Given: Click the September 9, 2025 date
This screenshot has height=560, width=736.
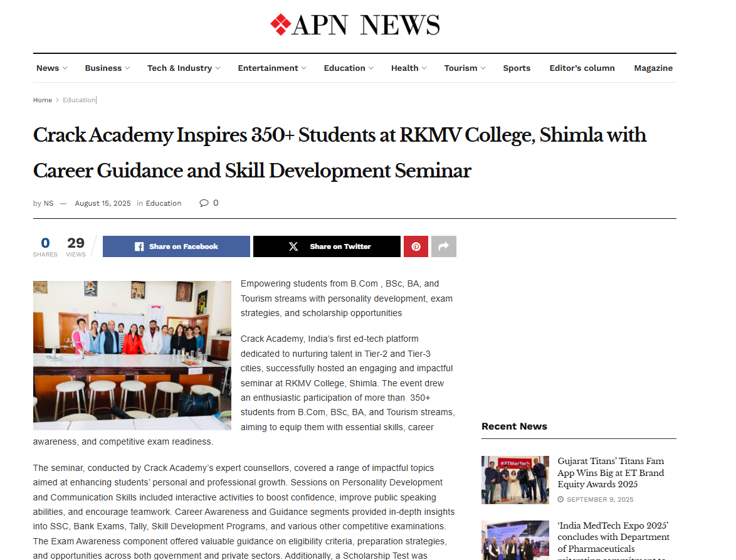Looking at the screenshot, I should 600,499.
